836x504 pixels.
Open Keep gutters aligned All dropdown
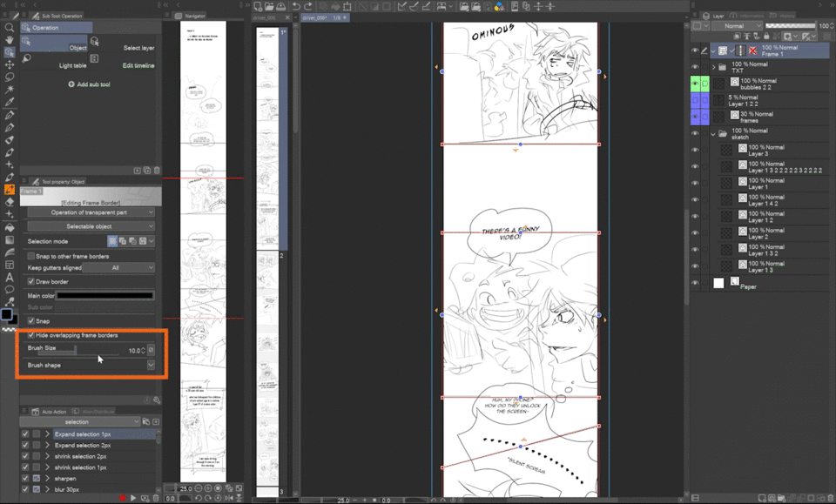[119, 267]
